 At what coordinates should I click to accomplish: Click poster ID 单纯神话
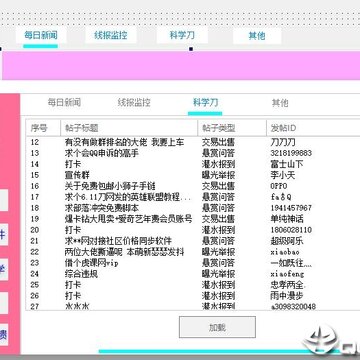click(287, 219)
